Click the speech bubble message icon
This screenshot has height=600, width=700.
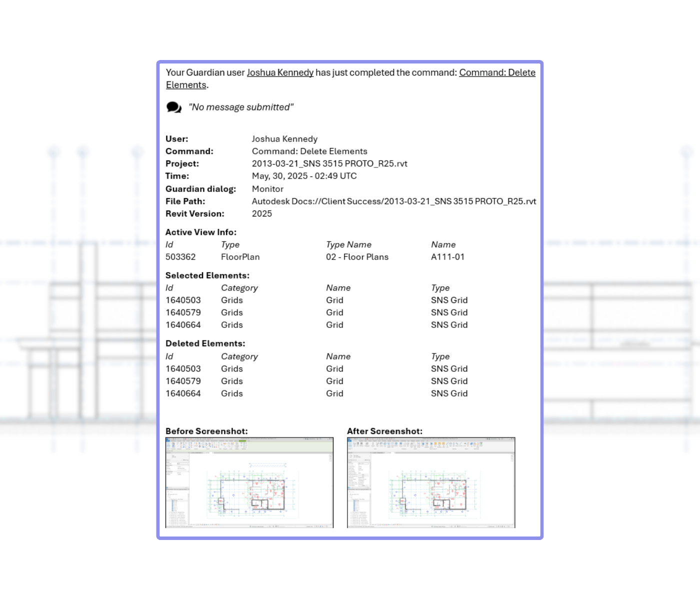[x=173, y=107]
